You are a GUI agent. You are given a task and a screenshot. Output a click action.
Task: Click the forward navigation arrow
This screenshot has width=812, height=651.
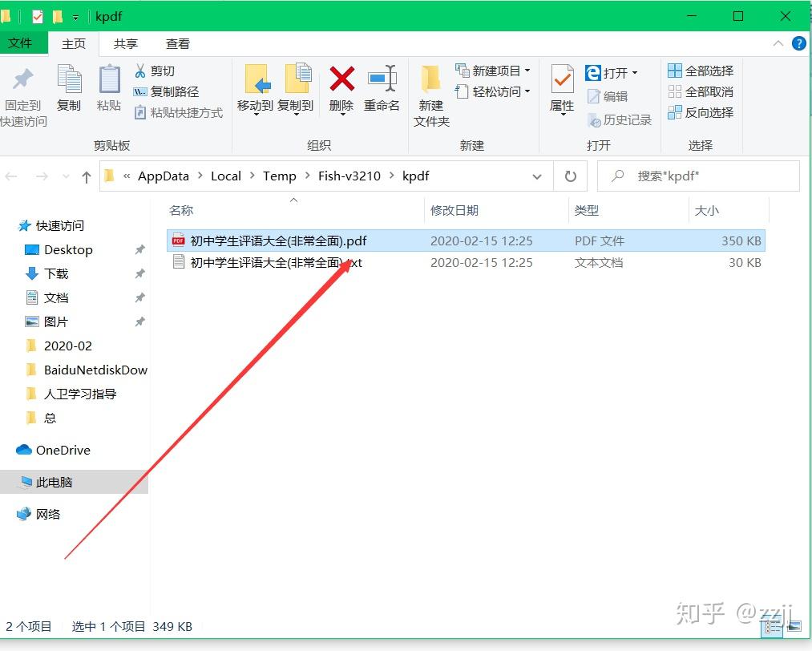click(x=42, y=177)
